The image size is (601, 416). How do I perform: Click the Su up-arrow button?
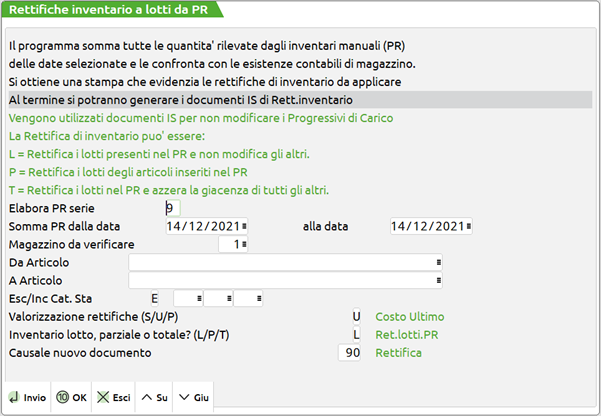click(156, 397)
